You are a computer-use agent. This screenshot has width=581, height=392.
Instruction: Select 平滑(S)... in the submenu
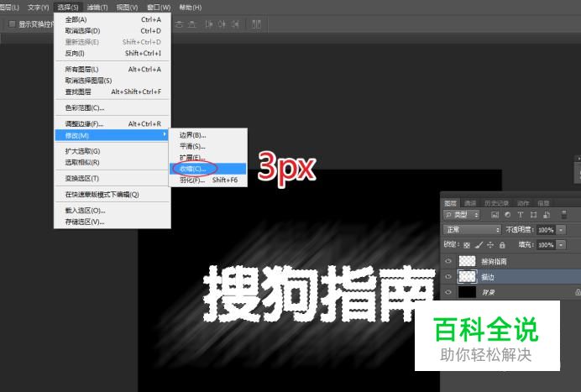208,146
